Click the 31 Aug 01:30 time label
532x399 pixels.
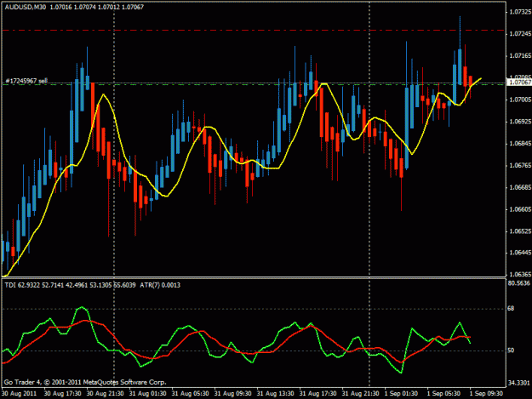coord(147,394)
